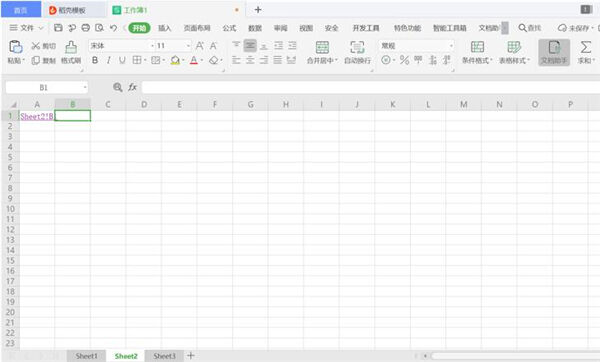
Task: Add a new sheet with plus button
Action: [x=191, y=355]
